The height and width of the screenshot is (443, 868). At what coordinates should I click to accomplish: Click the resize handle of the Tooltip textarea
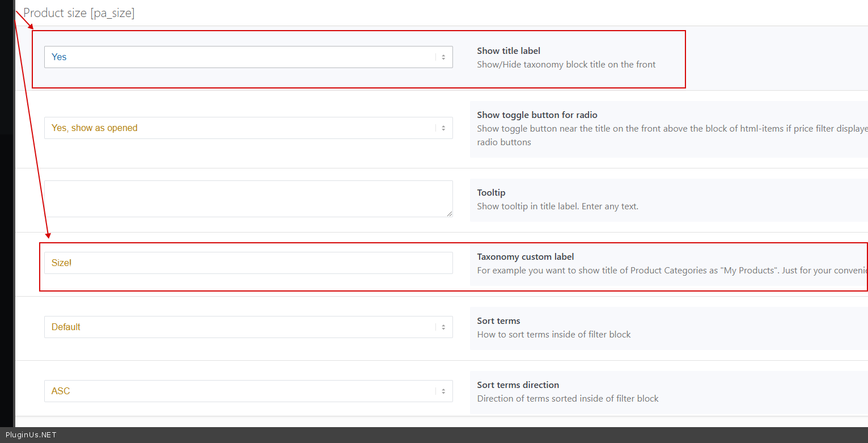pos(449,213)
